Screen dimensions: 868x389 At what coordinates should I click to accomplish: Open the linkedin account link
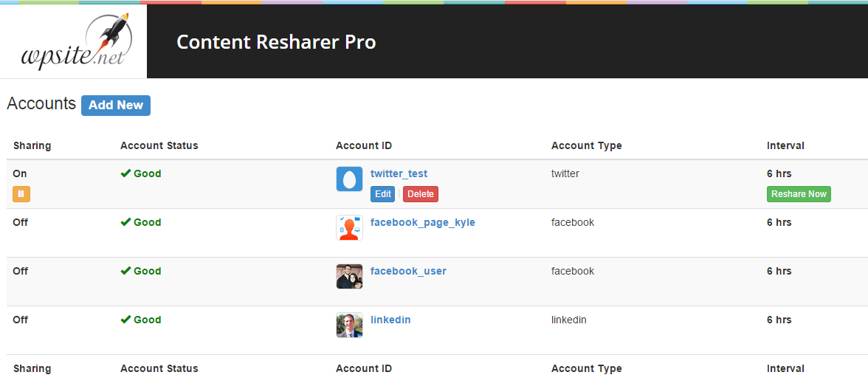(391, 320)
